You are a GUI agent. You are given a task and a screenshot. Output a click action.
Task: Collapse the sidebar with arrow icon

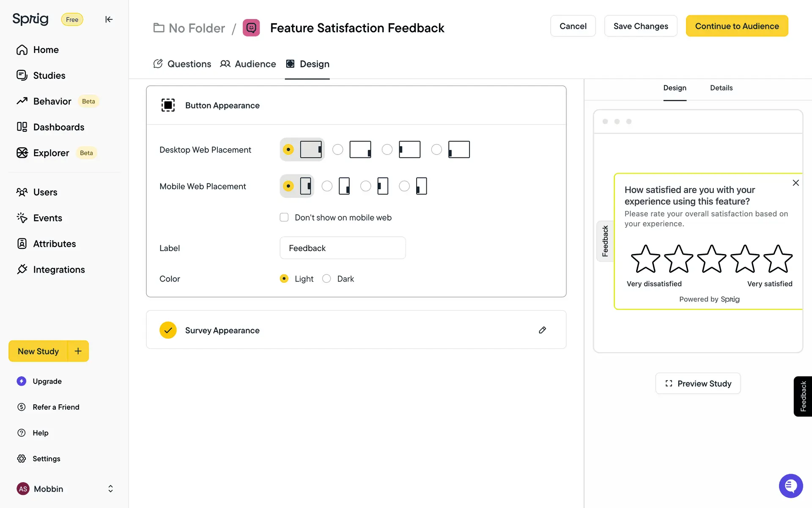[109, 19]
